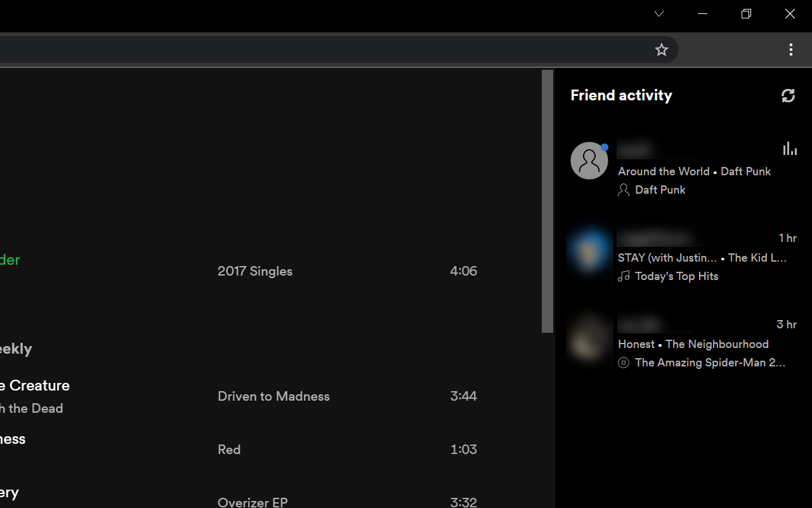Refresh the Friend activity feed
This screenshot has height=508, width=812.
788,95
